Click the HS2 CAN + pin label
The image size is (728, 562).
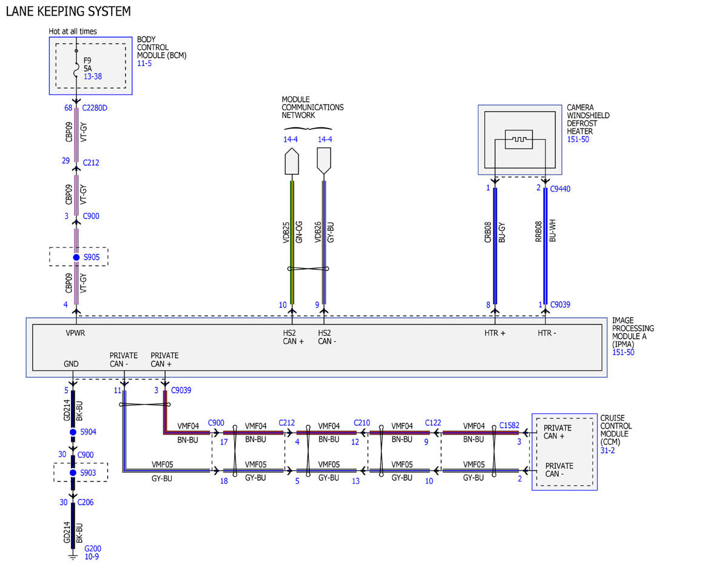(294, 337)
